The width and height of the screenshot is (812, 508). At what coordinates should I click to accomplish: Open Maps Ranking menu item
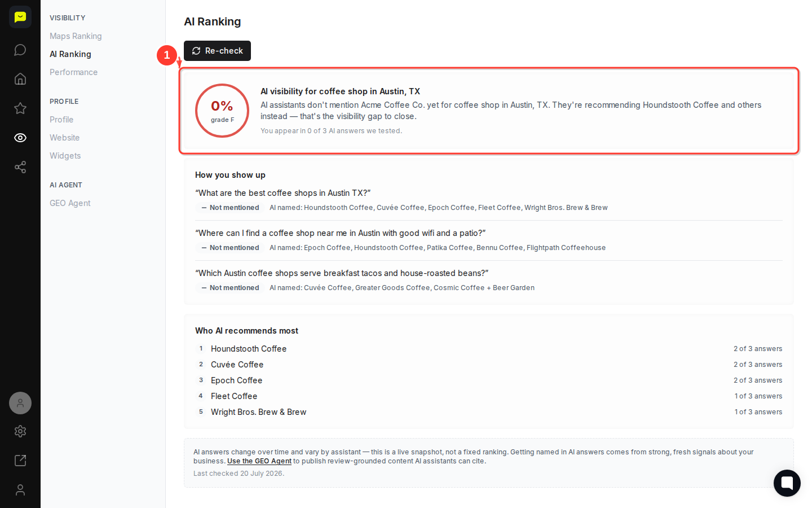[76, 36]
